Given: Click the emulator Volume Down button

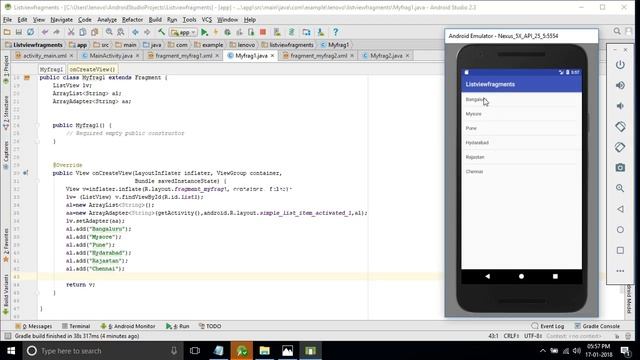Looking at the screenshot, I should 620,106.
